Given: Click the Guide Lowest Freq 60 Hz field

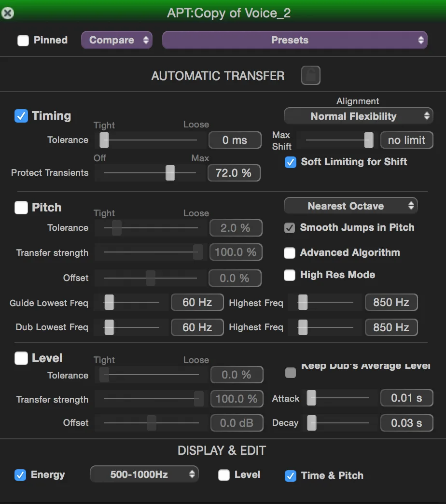Looking at the screenshot, I should click(197, 303).
